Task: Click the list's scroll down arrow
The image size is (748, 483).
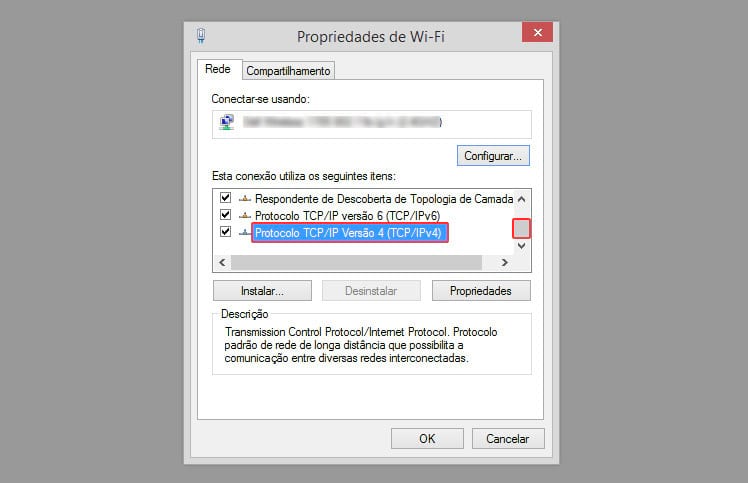Action: pos(521,246)
